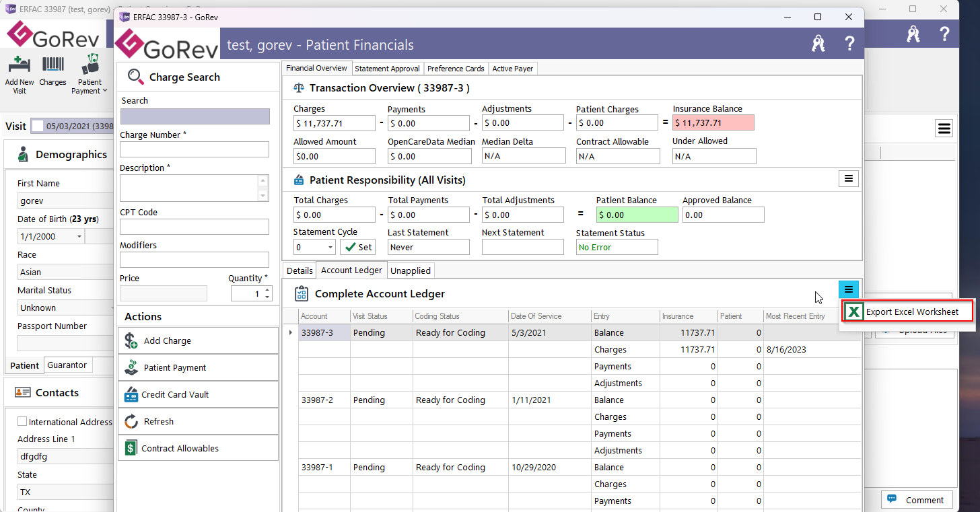The image size is (980, 512).
Task: Click Add New Visit icon in background window
Action: (20, 65)
